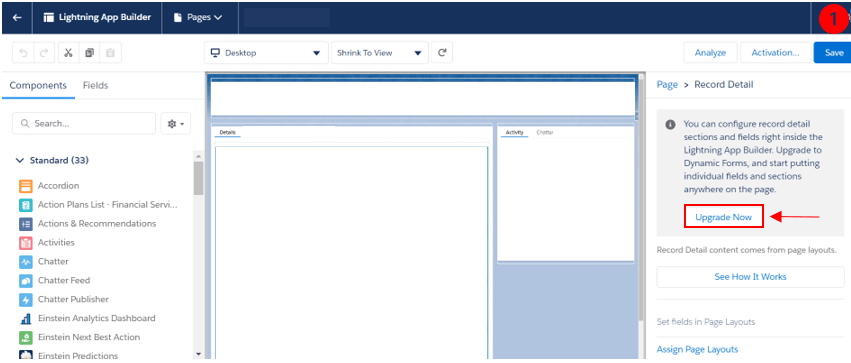Select the Actions & Recommendations icon

[26, 224]
